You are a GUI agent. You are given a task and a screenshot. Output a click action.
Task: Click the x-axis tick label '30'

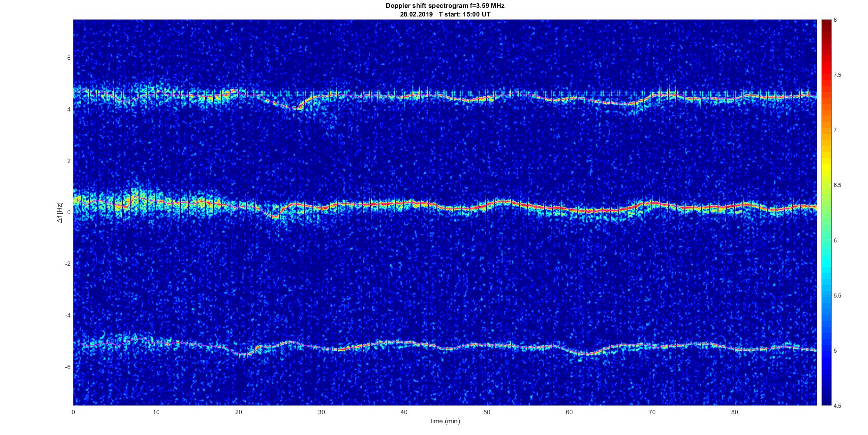tap(321, 412)
